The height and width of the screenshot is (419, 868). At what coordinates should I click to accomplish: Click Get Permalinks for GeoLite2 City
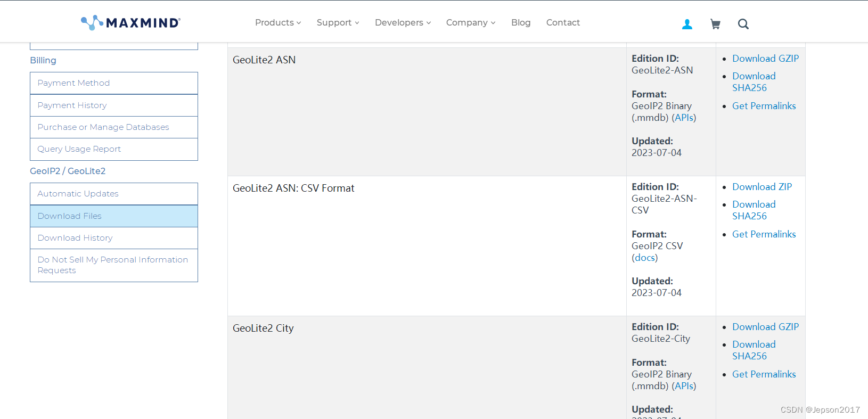[x=764, y=374]
